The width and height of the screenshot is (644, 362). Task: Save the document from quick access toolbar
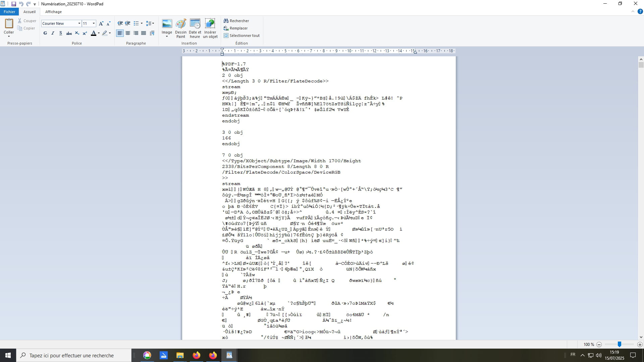(x=14, y=4)
